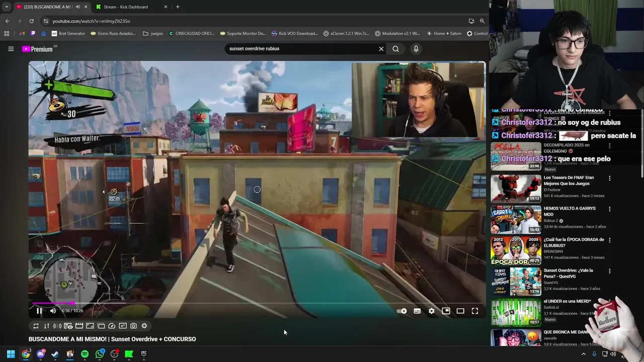Open the juegos bookmarks folder
This screenshot has height=362, width=644.
(153, 34)
